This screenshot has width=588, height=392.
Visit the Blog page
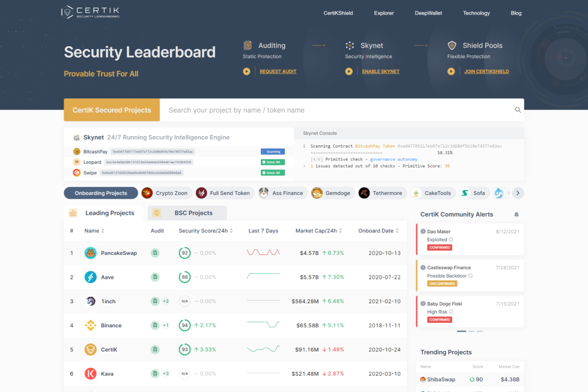pos(516,13)
